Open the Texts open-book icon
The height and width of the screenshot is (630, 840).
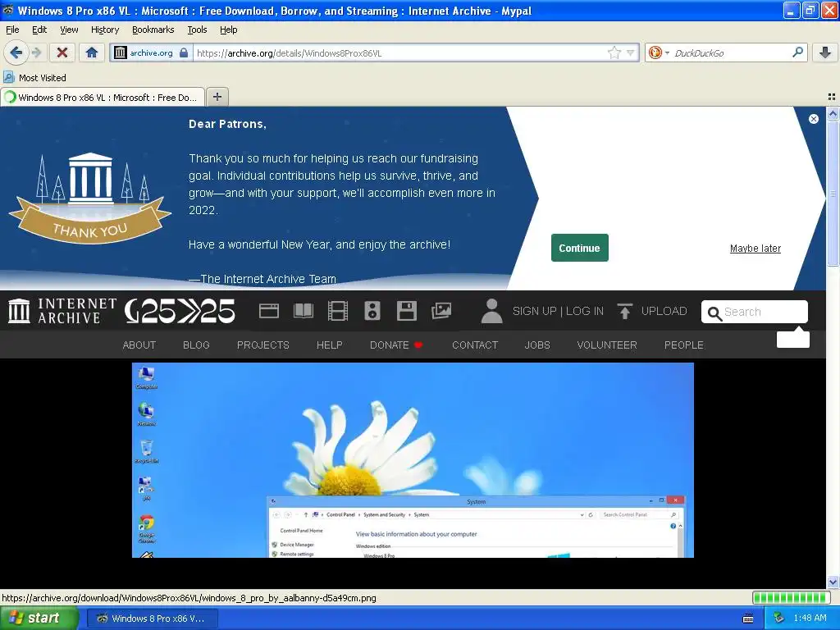pos(304,311)
